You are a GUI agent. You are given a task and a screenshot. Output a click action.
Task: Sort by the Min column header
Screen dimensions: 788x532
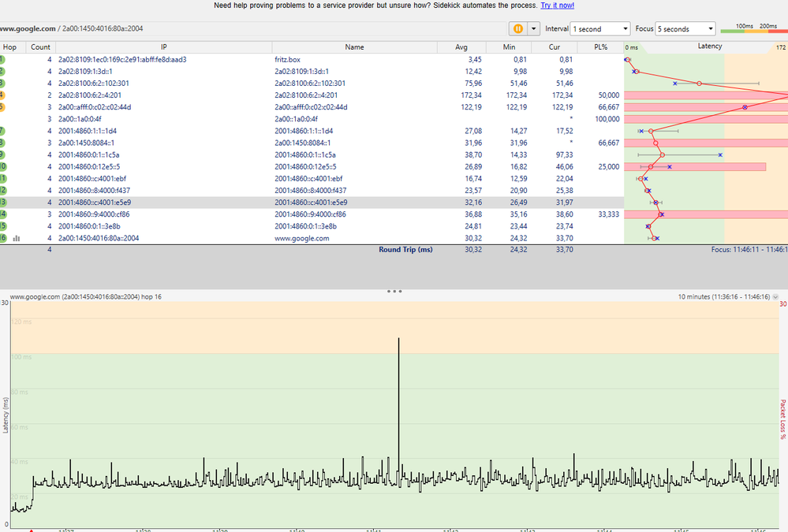pyautogui.click(x=509, y=47)
